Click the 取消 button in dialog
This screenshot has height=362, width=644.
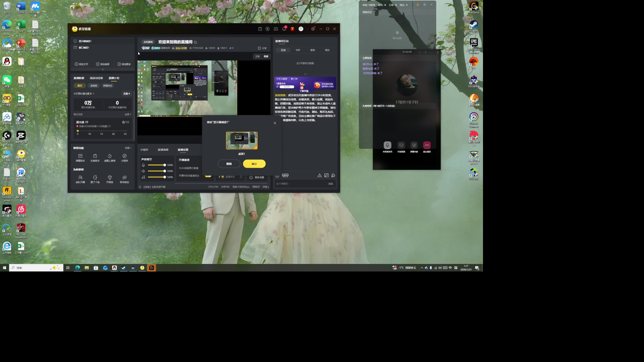coord(229,164)
